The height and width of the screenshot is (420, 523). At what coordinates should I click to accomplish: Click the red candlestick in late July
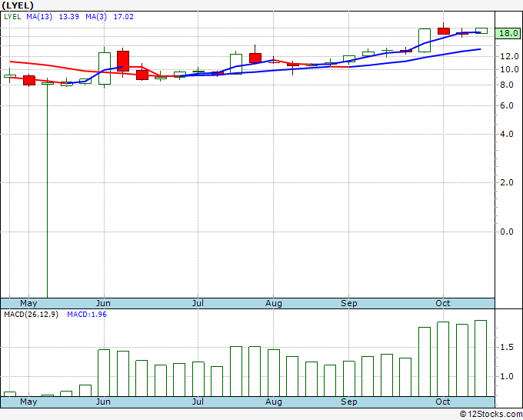[255, 58]
